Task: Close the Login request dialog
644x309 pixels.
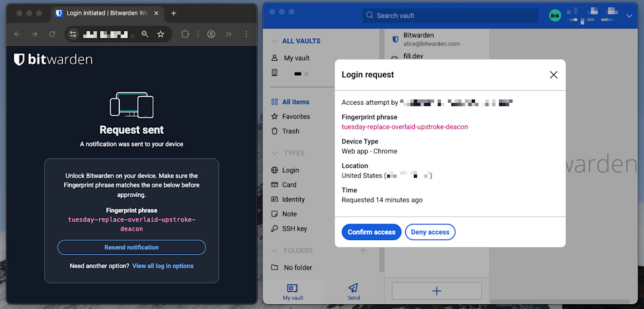Action: (x=553, y=75)
